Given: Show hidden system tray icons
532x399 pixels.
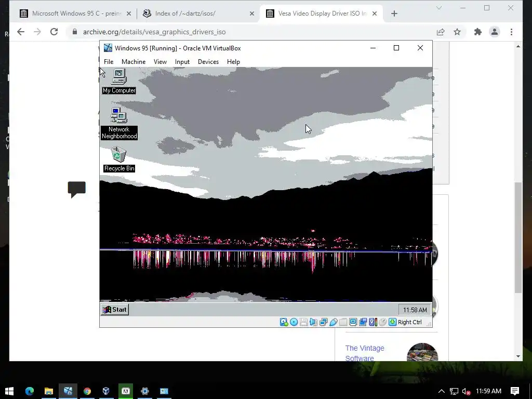Looking at the screenshot, I should (x=442, y=391).
